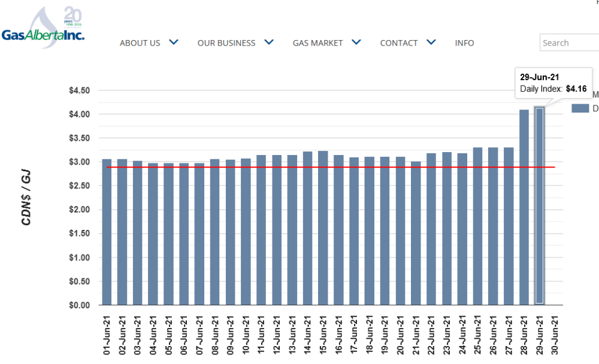The image size is (599, 364).
Task: Select the highlighted 29-Jun-21 bar
Action: tap(539, 207)
